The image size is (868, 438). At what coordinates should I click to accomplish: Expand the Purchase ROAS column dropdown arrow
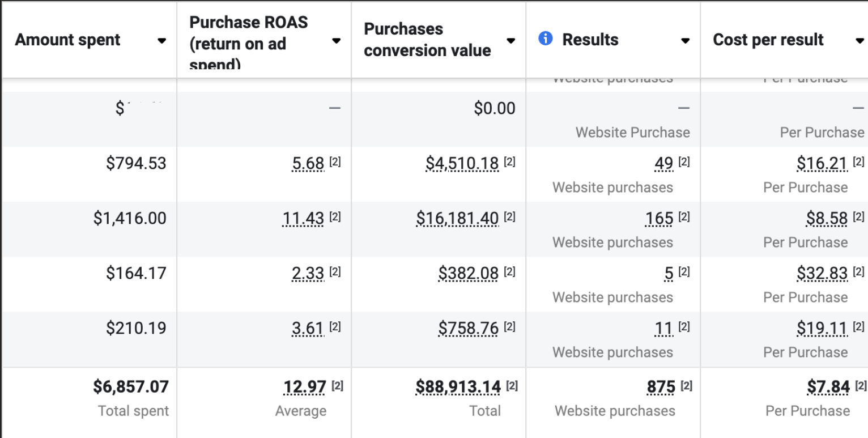pos(336,41)
